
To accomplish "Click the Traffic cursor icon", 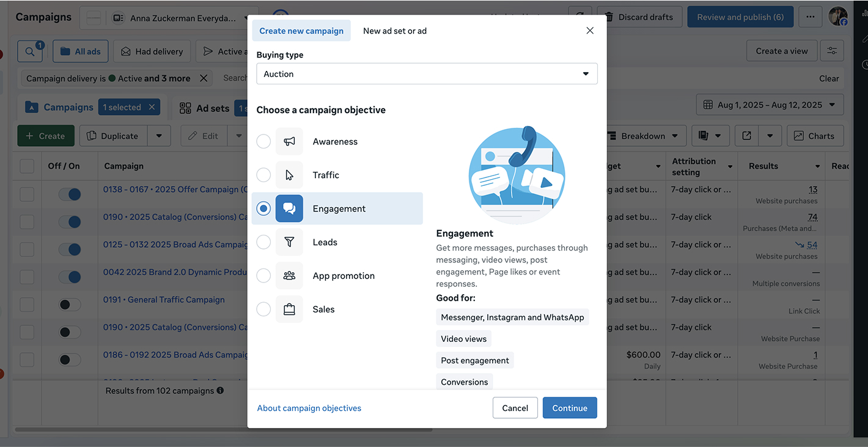I will (x=289, y=175).
